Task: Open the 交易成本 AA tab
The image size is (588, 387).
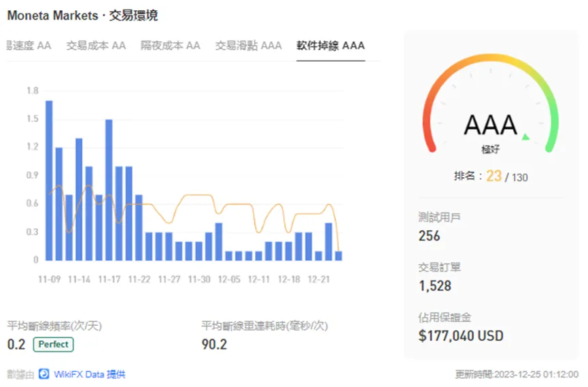Action: click(96, 45)
